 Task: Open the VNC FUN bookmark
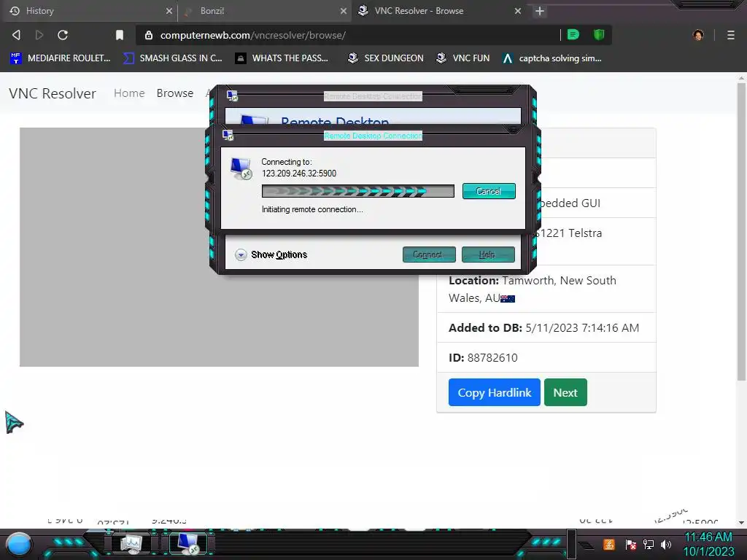click(462, 58)
